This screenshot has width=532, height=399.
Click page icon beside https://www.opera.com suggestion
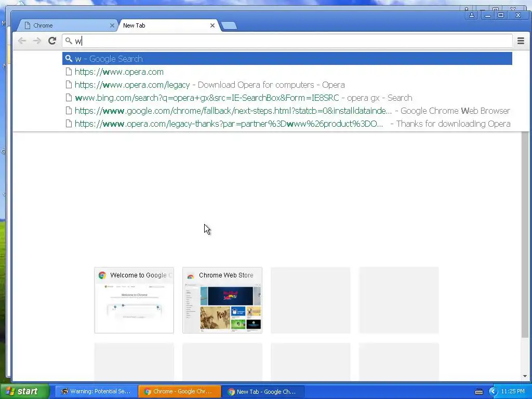coord(69,72)
